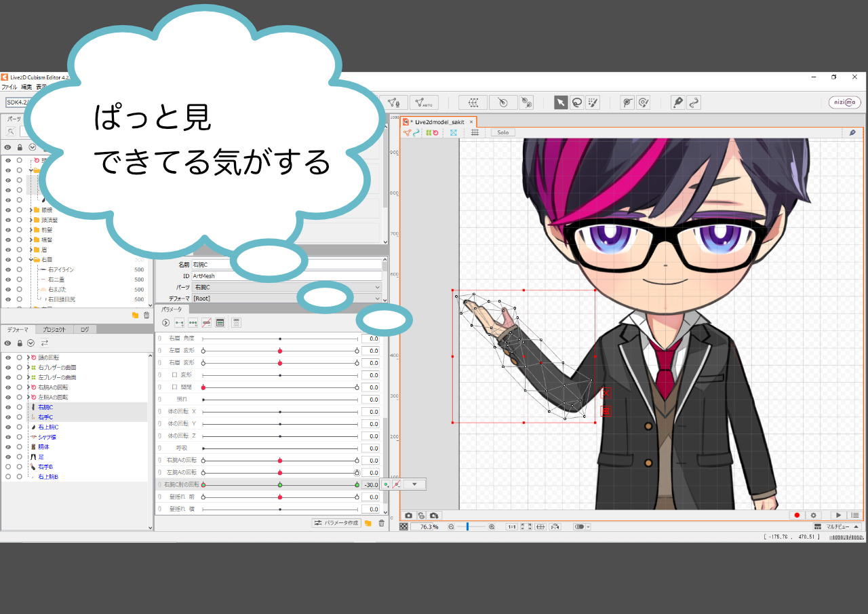Viewport: 868px width, 614px height.
Task: Click the deform path edit tool
Action: [x=644, y=102]
